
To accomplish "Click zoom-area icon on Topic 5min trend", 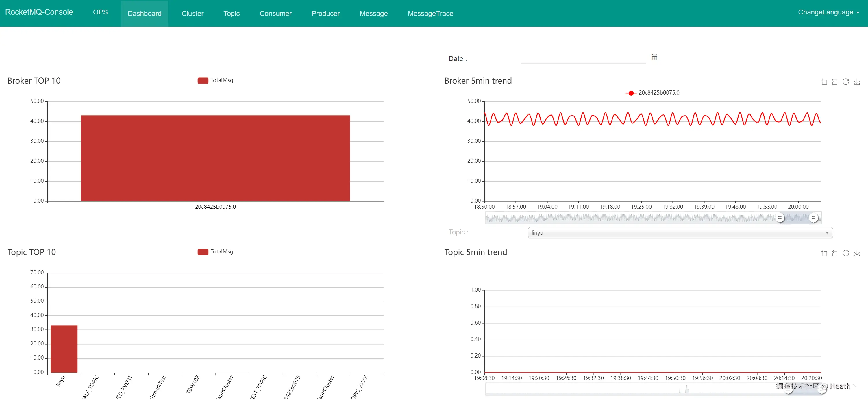I will coord(824,253).
